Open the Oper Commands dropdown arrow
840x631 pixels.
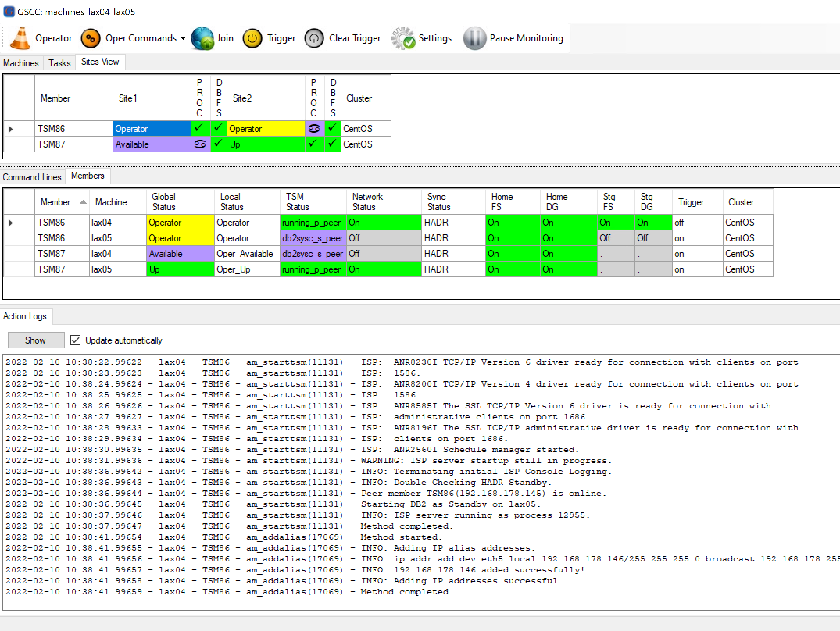183,39
